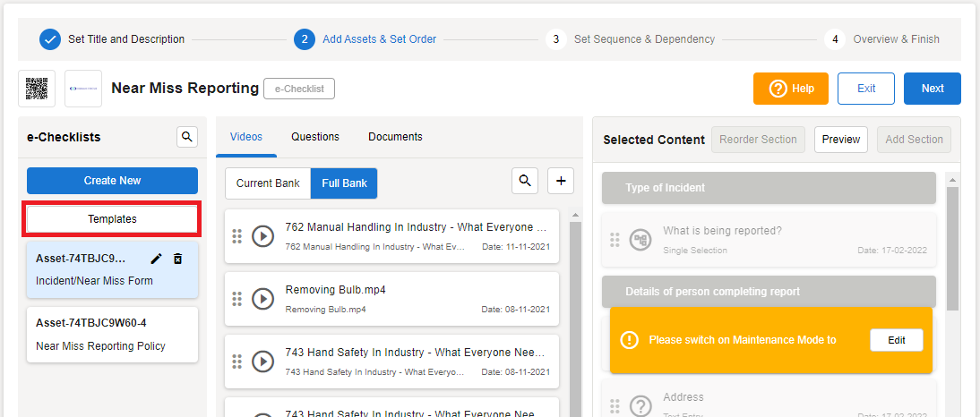Click the plus icon to add video
Viewport: 980px width, 417px height.
tap(561, 181)
